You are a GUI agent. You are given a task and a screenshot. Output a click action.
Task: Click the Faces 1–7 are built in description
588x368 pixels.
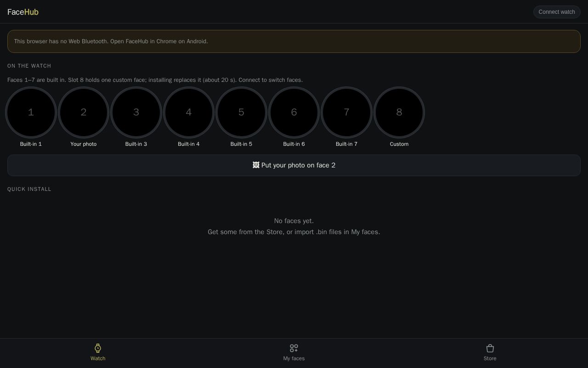click(155, 80)
